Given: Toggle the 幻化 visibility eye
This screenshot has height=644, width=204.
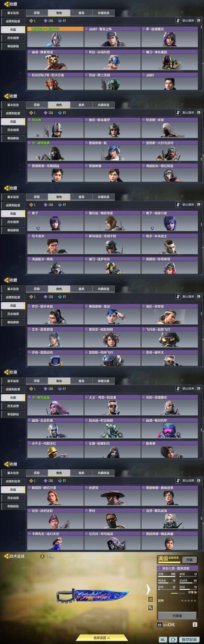Looking at the screenshot, I should tap(165, 625).
